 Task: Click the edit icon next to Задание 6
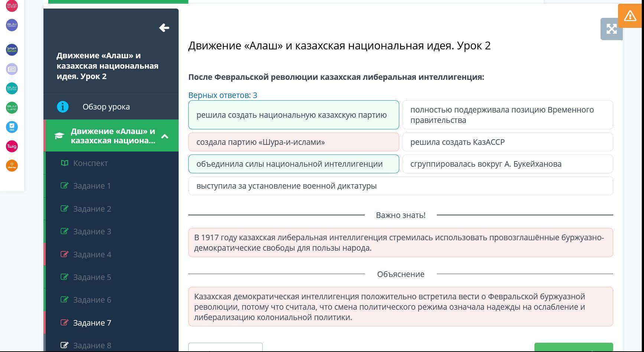(x=64, y=300)
